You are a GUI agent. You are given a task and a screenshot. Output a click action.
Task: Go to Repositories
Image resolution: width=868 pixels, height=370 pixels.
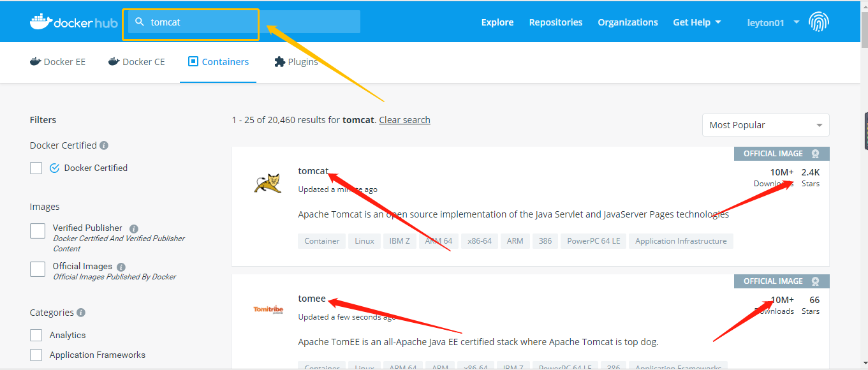(555, 22)
